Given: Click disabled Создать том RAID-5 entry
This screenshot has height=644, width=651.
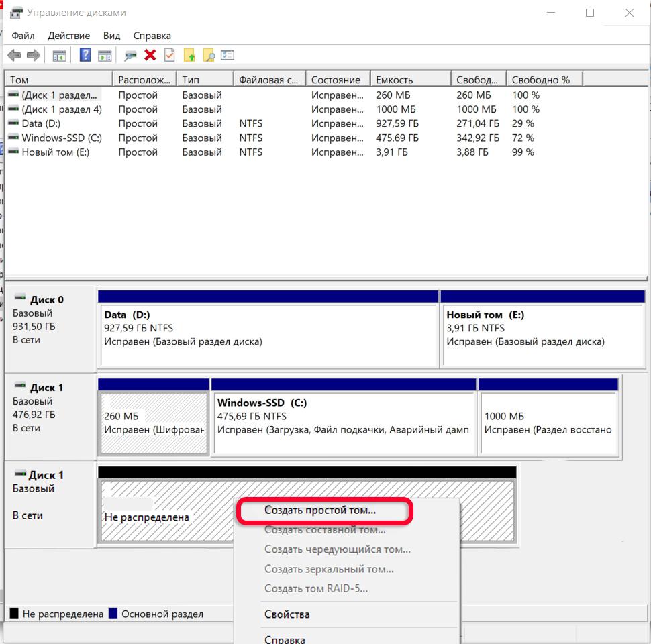Looking at the screenshot, I should (x=315, y=588).
